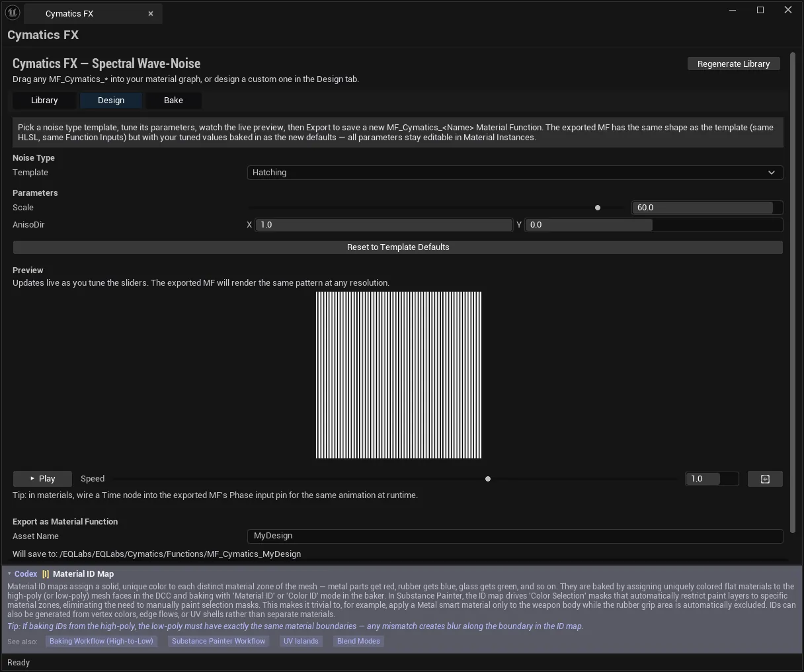Click the AnisoDir X value field
The width and height of the screenshot is (804, 672).
(x=383, y=225)
